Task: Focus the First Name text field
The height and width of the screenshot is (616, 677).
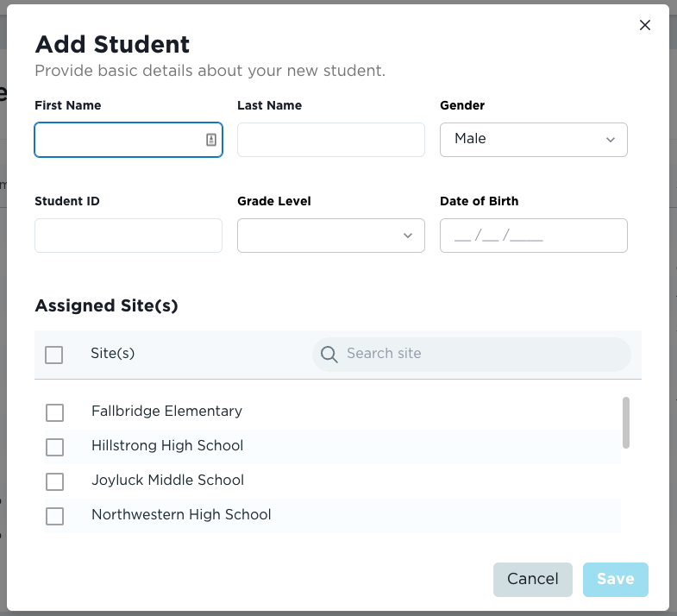Action: 117,140
